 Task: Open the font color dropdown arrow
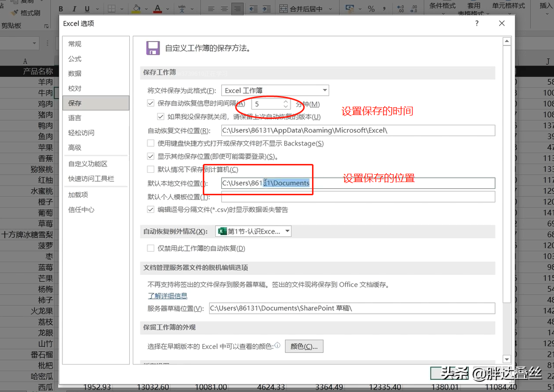click(x=168, y=9)
